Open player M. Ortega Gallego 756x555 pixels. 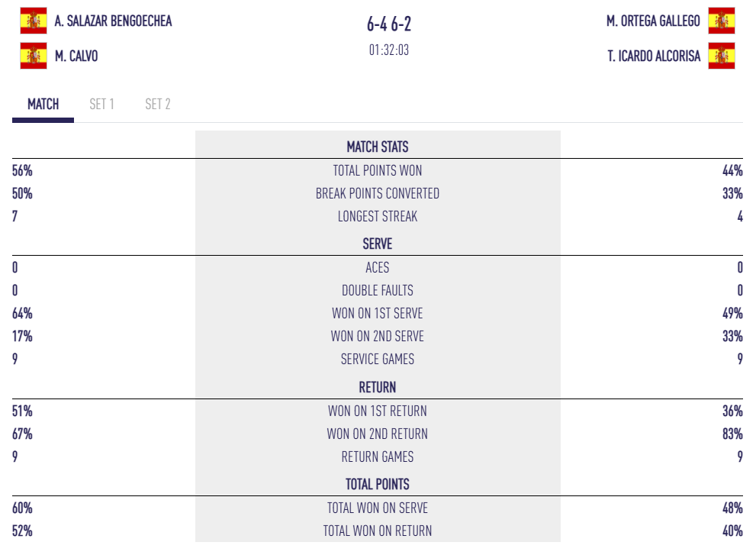tap(653, 21)
